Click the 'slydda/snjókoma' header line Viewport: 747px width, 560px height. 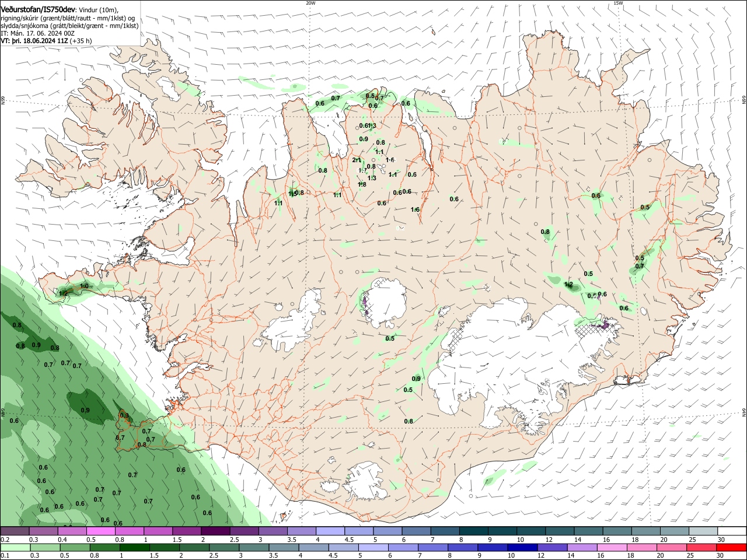click(69, 26)
